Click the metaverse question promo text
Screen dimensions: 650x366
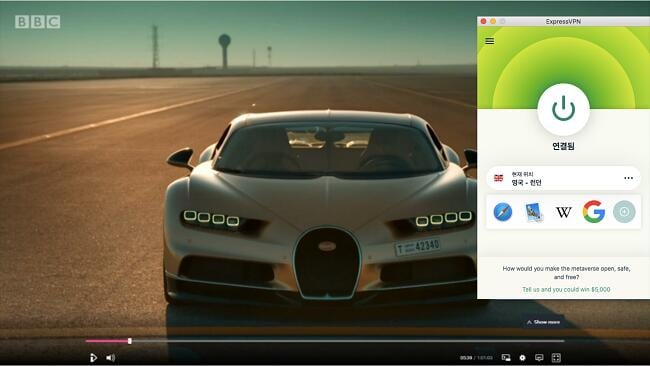(566, 273)
